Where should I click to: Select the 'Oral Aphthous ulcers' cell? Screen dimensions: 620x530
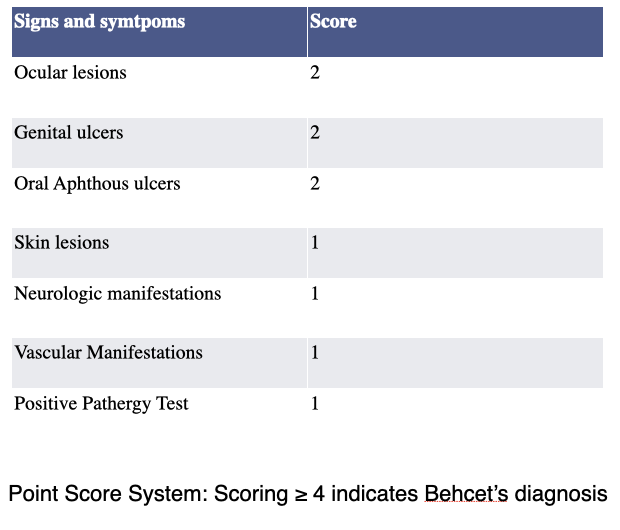click(97, 184)
